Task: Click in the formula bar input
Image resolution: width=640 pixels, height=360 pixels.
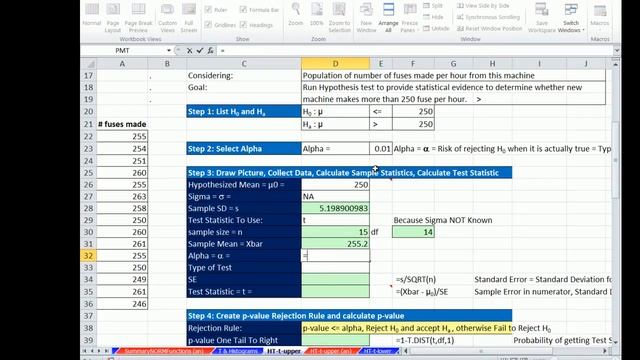Action: pyautogui.click(x=414, y=51)
